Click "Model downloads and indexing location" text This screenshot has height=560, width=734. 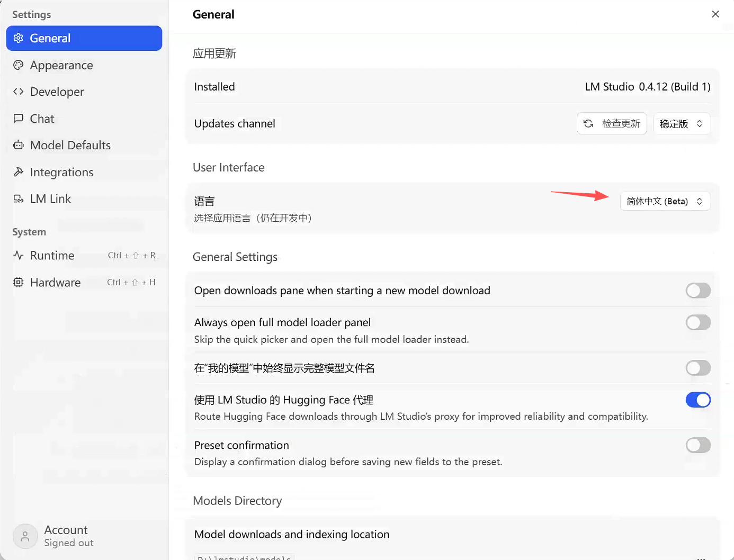(292, 535)
